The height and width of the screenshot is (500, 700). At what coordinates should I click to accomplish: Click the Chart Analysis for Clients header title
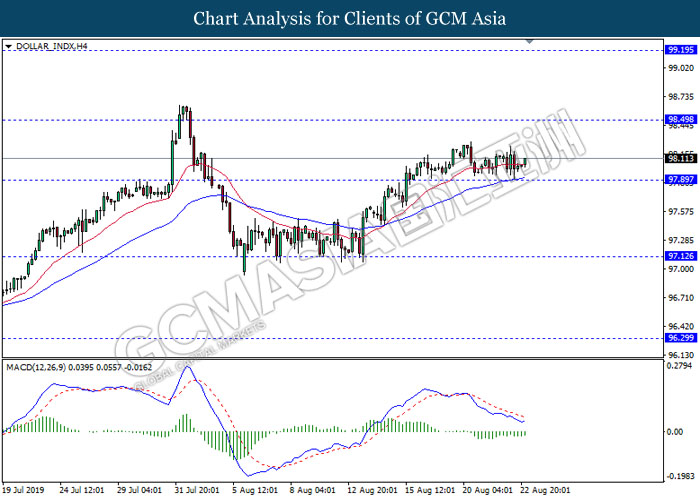click(350, 19)
